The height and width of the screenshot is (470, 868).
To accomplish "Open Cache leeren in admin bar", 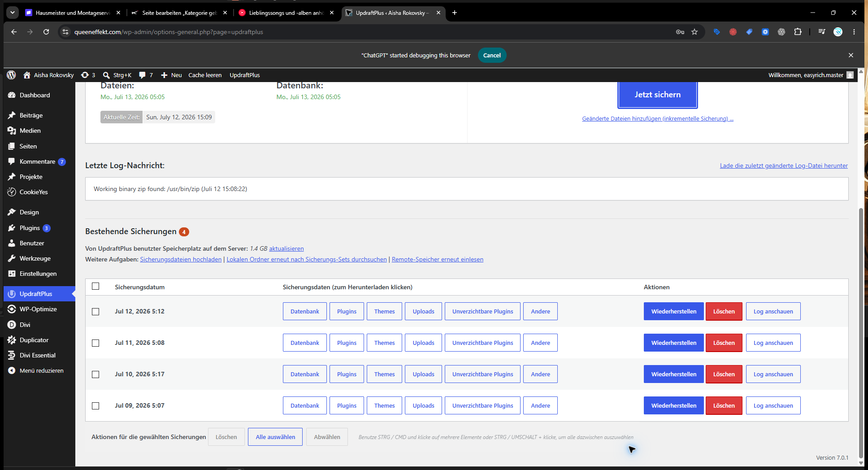I will pos(205,75).
